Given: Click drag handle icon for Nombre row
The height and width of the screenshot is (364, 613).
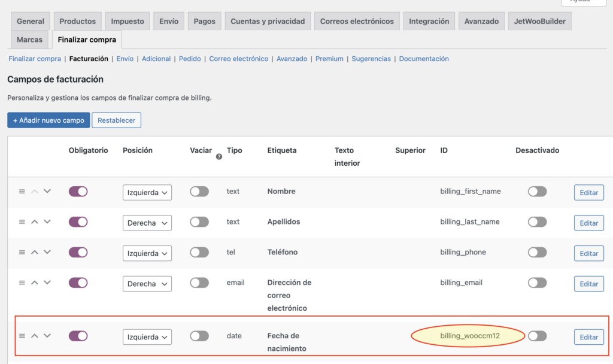Looking at the screenshot, I should click(22, 192).
